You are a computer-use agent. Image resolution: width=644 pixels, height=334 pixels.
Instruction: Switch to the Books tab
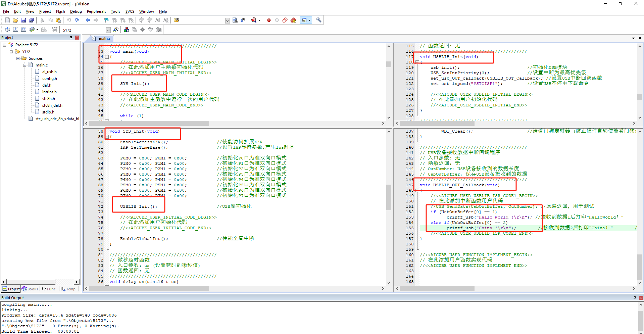point(30,289)
